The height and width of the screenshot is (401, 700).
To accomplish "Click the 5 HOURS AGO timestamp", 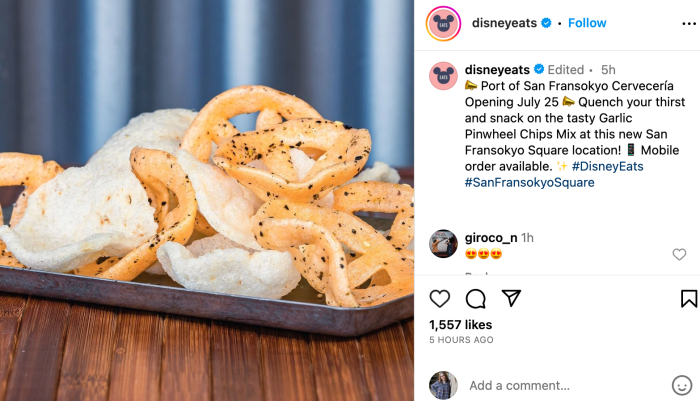I will click(x=461, y=340).
